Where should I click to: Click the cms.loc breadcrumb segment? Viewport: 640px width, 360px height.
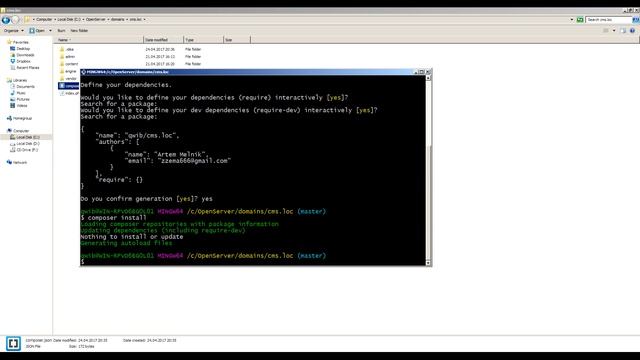coord(136,19)
